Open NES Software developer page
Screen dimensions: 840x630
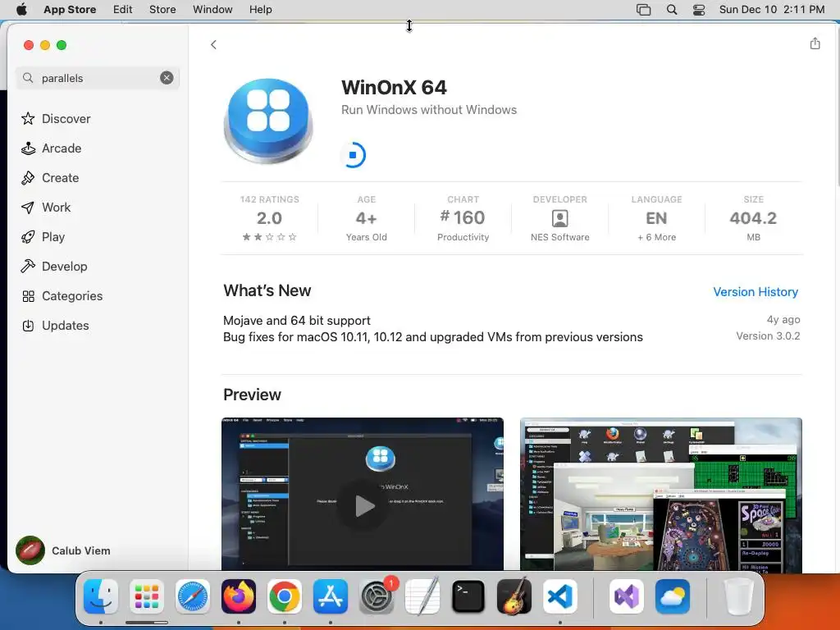(x=559, y=218)
